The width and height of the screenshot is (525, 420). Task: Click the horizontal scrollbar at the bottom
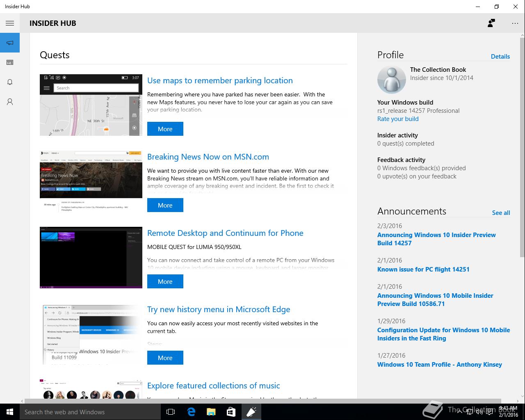click(262, 401)
